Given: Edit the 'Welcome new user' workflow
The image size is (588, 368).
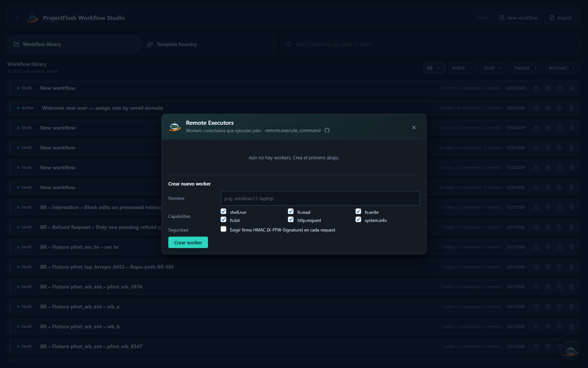Looking at the screenshot, I should (x=548, y=108).
